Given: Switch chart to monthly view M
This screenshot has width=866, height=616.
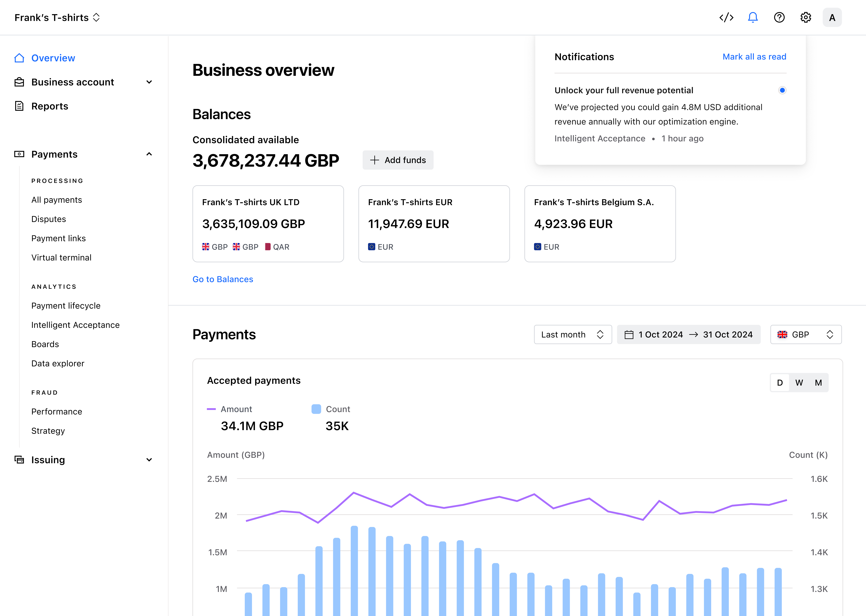Looking at the screenshot, I should click(x=819, y=383).
